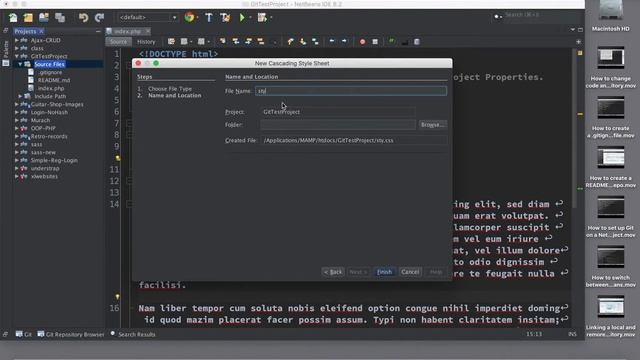Select the OOP-PHP project
The width and height of the screenshot is (640, 360).
pyautogui.click(x=43, y=128)
